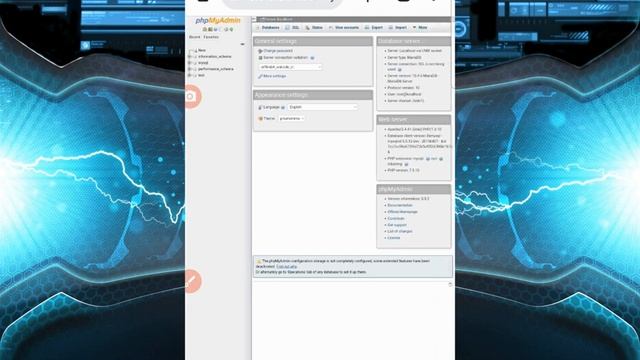Go to the User accounts tab
Image resolution: width=640 pixels, height=360 pixels.
click(x=344, y=27)
